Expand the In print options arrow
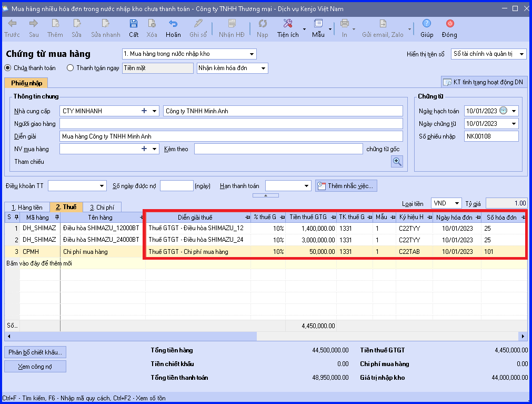 tap(354, 29)
